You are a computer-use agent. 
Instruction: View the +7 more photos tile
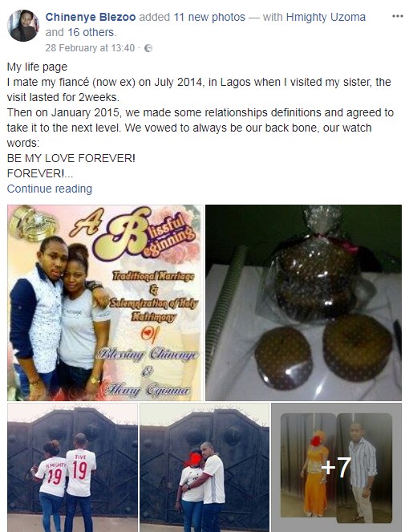point(337,467)
